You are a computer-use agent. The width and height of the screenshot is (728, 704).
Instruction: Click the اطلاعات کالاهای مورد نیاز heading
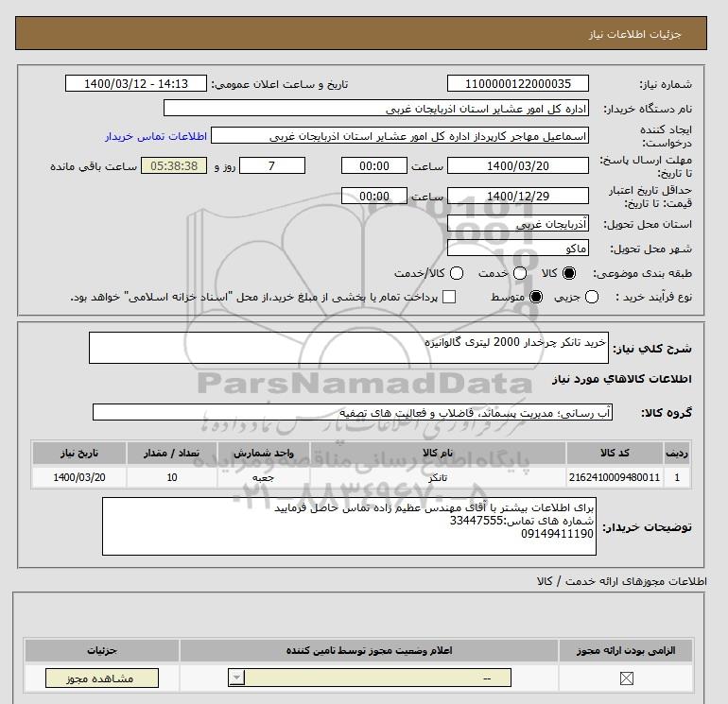622,379
